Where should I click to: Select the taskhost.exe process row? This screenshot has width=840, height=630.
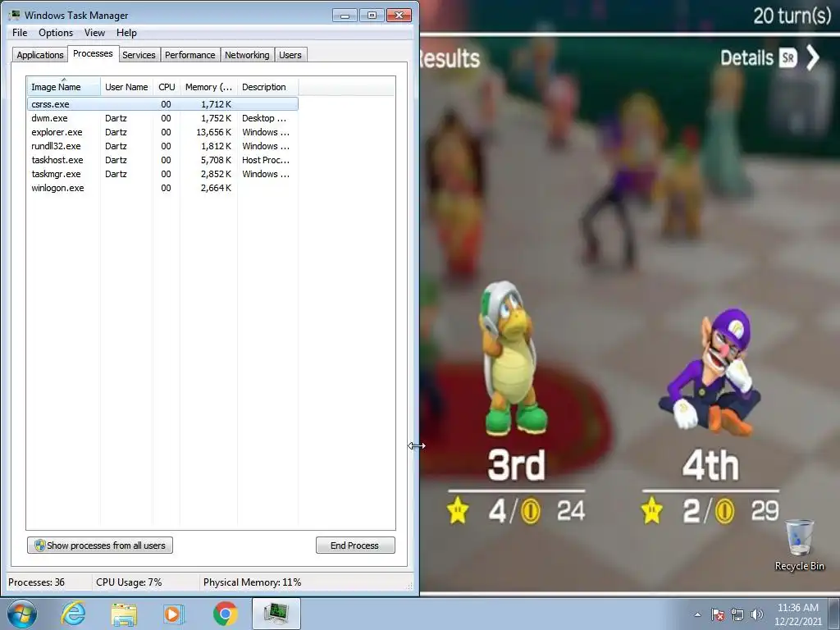163,160
